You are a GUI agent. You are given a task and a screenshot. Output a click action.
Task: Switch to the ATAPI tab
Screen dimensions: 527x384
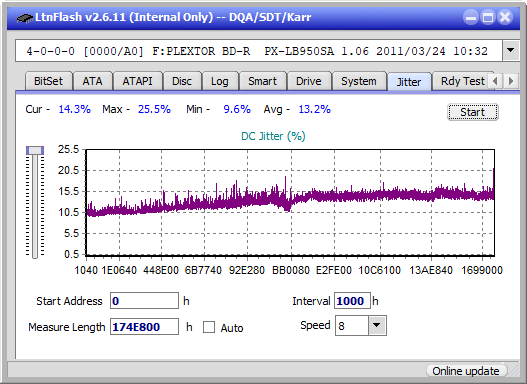point(137,81)
